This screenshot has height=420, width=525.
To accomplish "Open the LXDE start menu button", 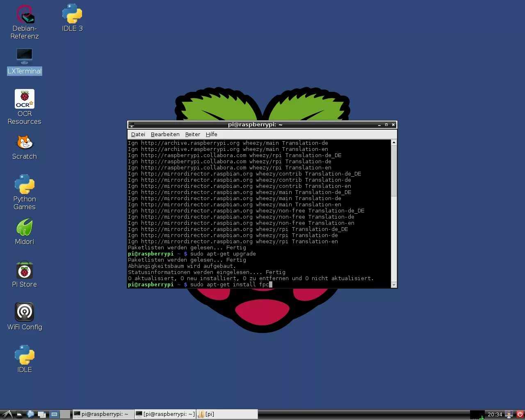I will point(7,414).
